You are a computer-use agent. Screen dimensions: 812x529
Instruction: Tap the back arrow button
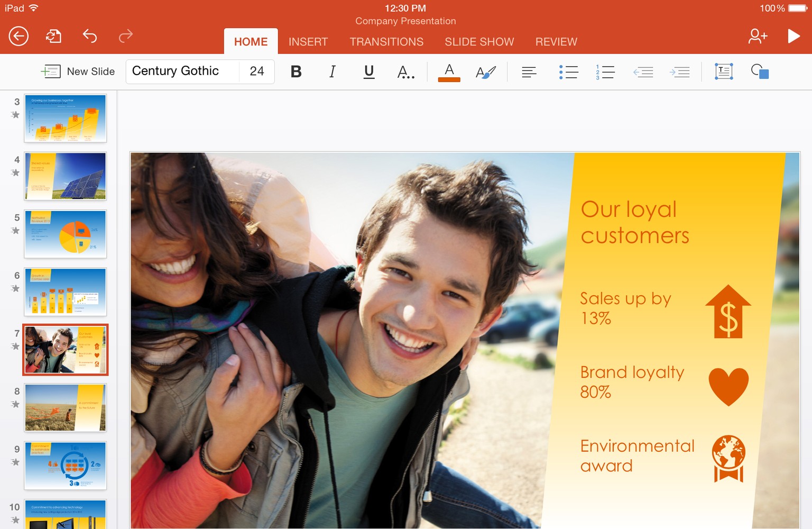(19, 36)
